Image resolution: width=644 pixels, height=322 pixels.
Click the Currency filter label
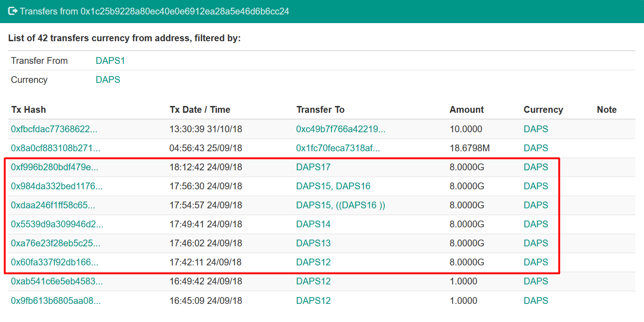click(x=29, y=80)
